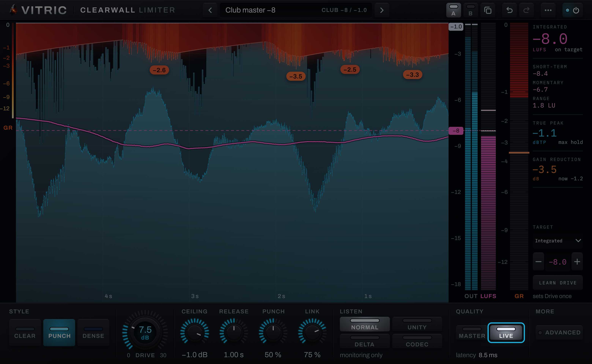Open the Club master –8 preset browser
Screen dimensions: 592x364
[x=296, y=10]
